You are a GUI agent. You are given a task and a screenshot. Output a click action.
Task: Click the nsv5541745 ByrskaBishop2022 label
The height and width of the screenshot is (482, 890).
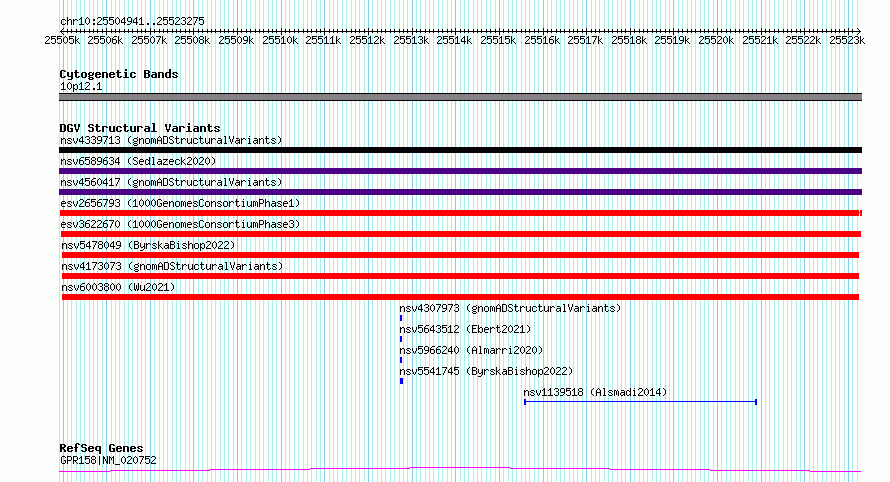coord(486,371)
